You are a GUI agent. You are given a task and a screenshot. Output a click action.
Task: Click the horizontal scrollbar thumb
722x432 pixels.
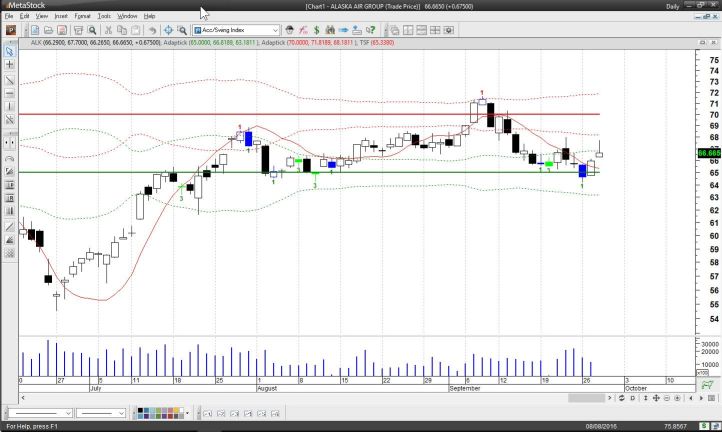(586, 397)
